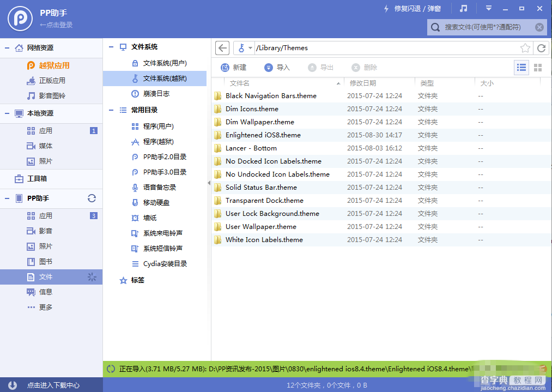The image size is (552, 392).
Task: Collapse the 网络资源 section
Action: click(7, 47)
